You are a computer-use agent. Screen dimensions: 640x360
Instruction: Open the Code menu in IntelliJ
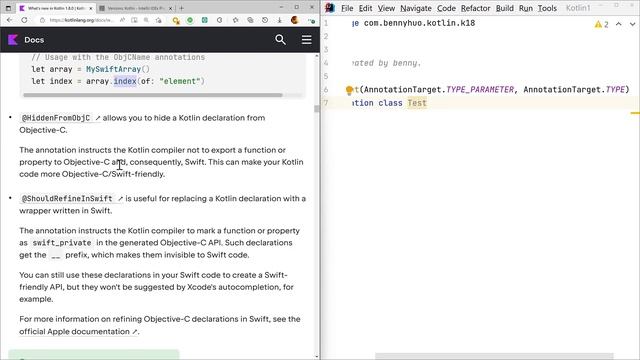(x=446, y=8)
